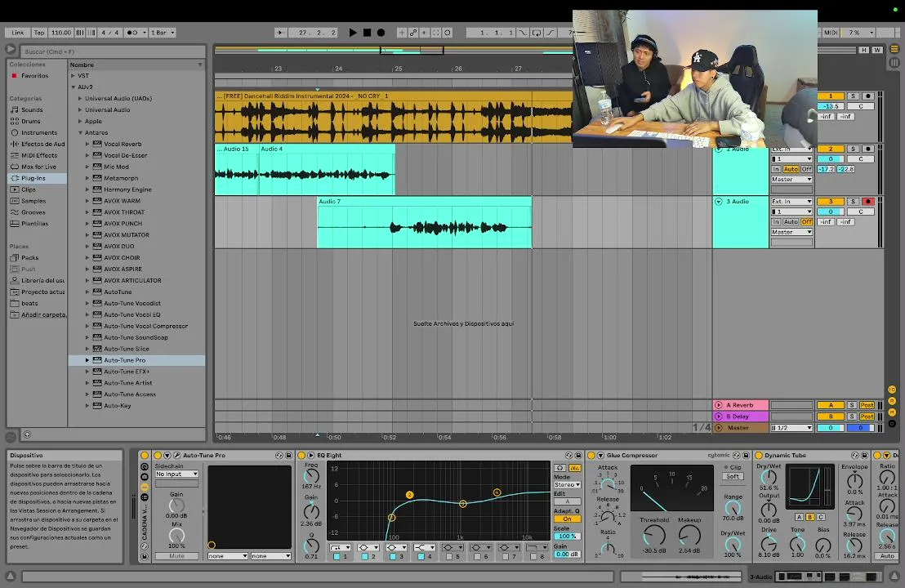This screenshot has height=588, width=905.
Task: Select the Drums category
Action: [30, 121]
